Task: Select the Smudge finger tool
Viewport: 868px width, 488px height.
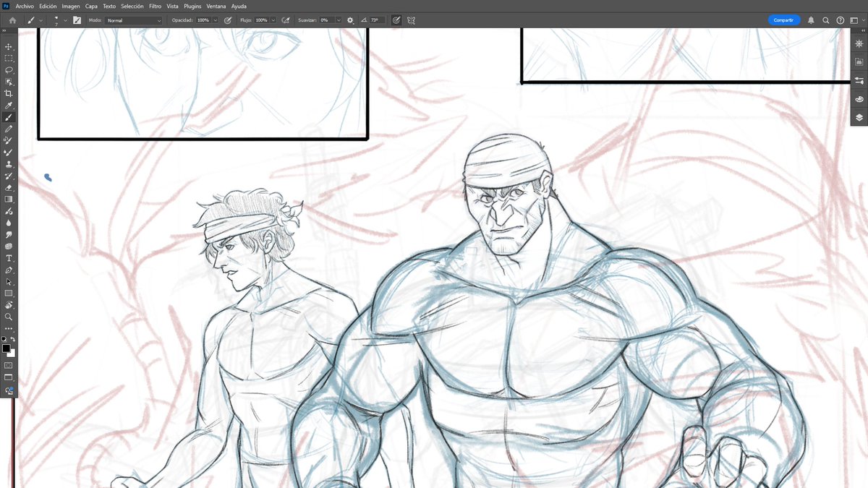Action: coord(9,234)
